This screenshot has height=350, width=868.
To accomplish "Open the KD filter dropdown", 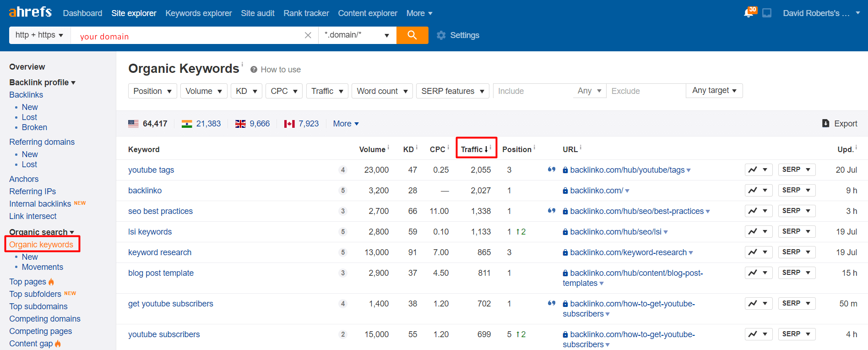I will 246,91.
